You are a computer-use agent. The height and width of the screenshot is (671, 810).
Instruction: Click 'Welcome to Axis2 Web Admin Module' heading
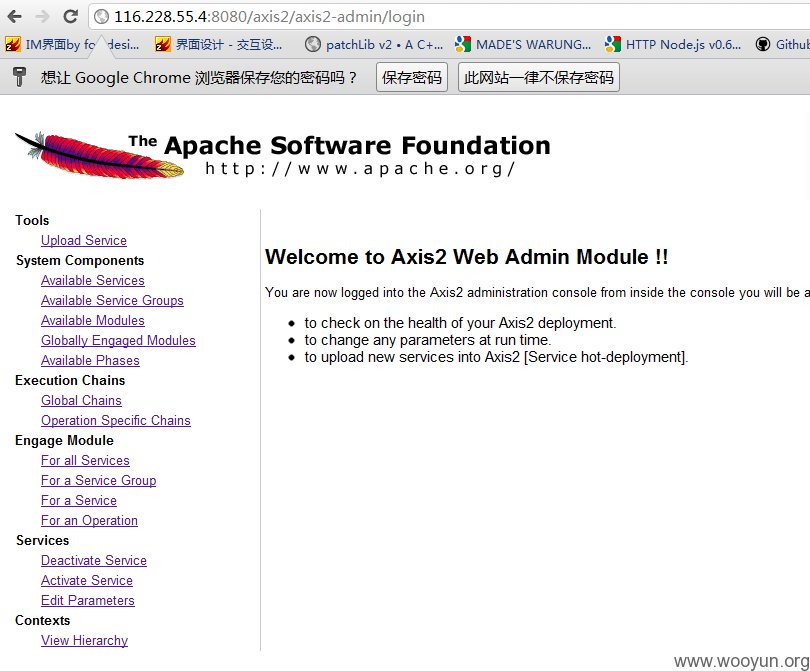[x=466, y=257]
